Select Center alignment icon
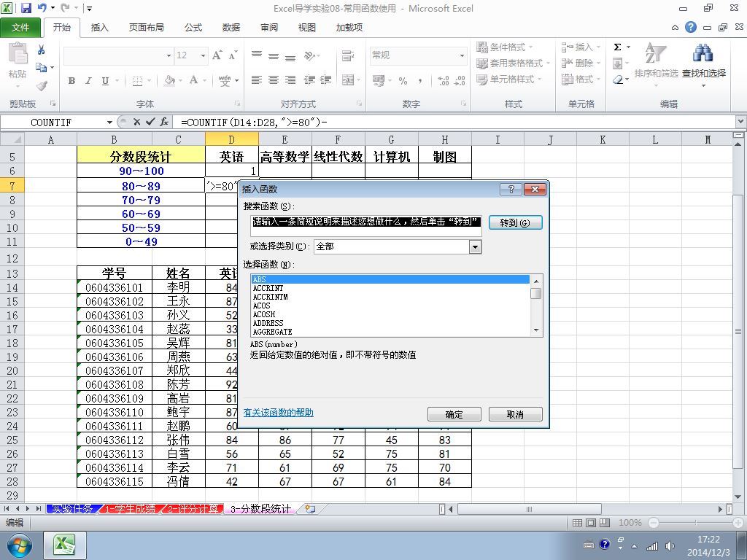The width and height of the screenshot is (747, 560). tap(273, 80)
